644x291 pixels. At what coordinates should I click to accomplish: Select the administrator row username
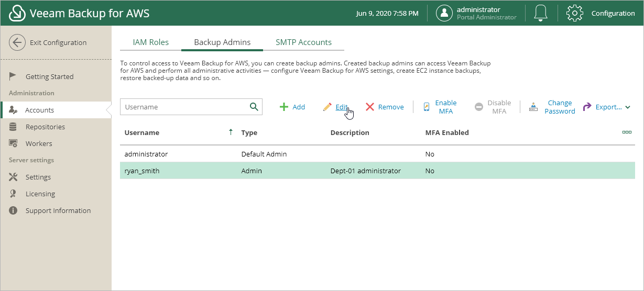[146, 154]
